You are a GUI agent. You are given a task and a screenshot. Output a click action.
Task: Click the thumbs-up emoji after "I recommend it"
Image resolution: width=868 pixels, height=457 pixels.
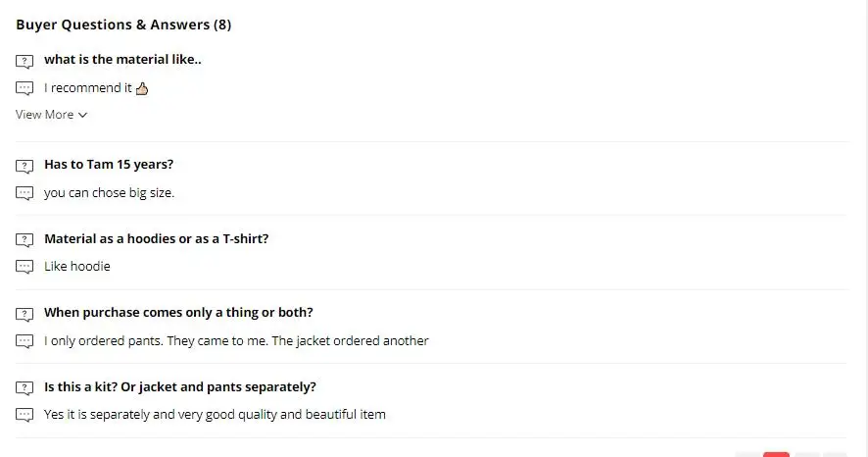pyautogui.click(x=142, y=88)
